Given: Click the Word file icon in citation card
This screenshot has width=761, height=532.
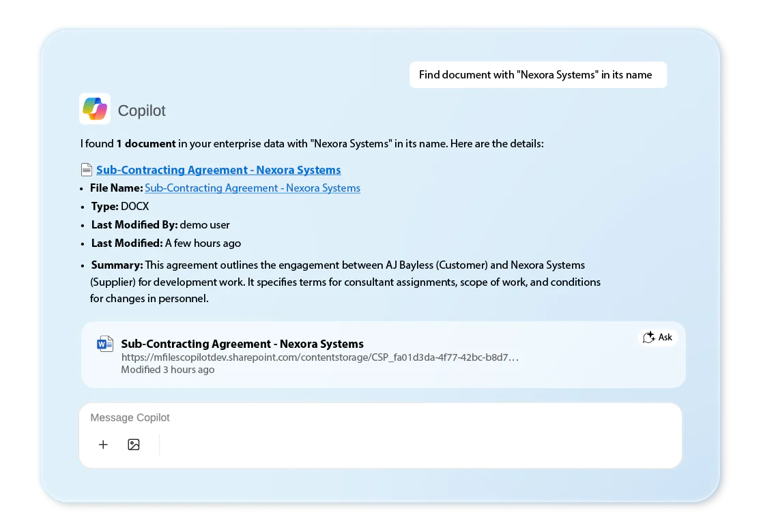Looking at the screenshot, I should coord(104,344).
